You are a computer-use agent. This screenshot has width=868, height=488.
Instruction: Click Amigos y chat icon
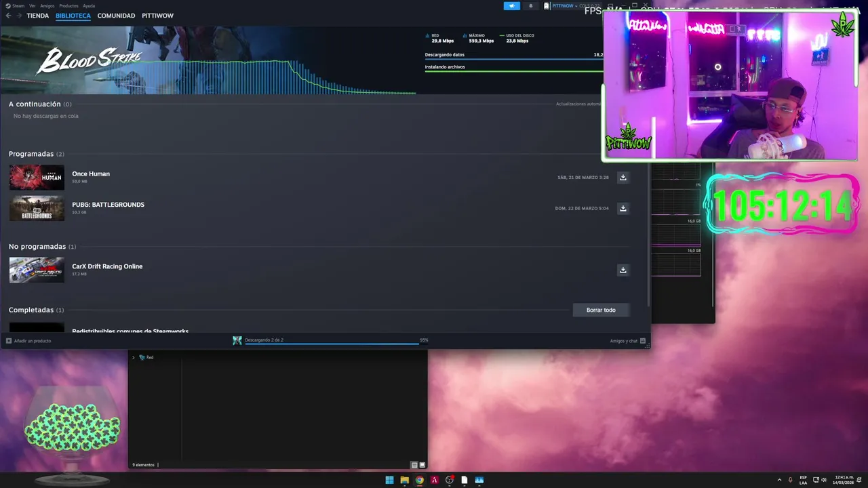[643, 341]
